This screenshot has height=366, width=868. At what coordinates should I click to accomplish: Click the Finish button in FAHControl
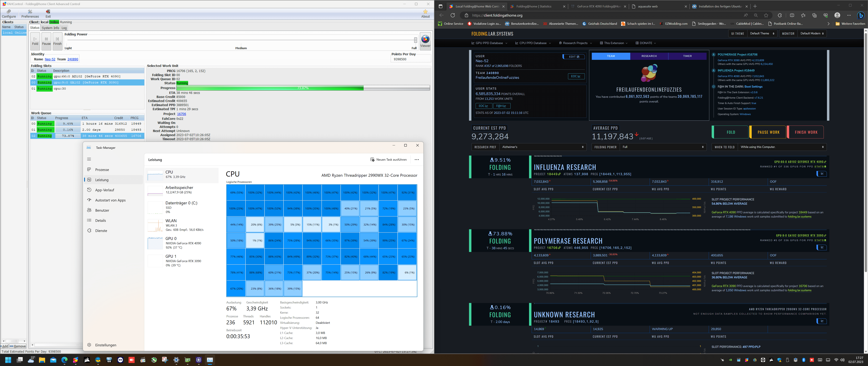58,41
